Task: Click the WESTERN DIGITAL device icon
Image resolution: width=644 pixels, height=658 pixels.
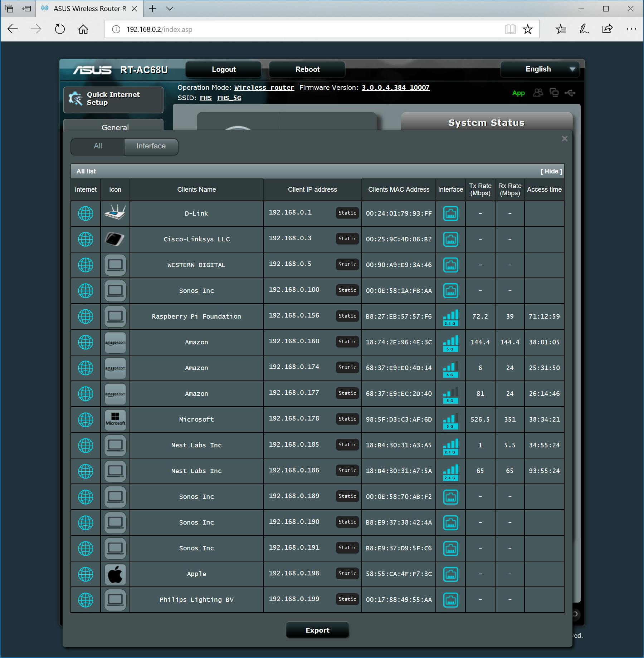Action: pos(115,265)
